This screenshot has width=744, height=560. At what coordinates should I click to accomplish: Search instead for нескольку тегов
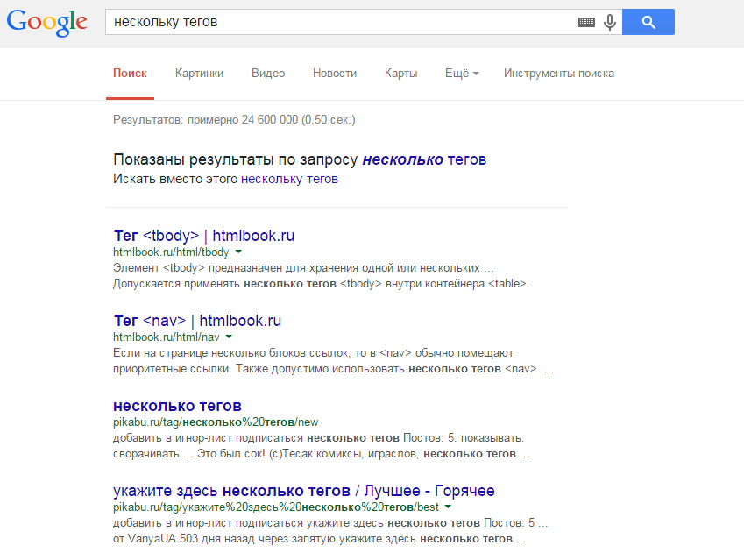click(289, 179)
